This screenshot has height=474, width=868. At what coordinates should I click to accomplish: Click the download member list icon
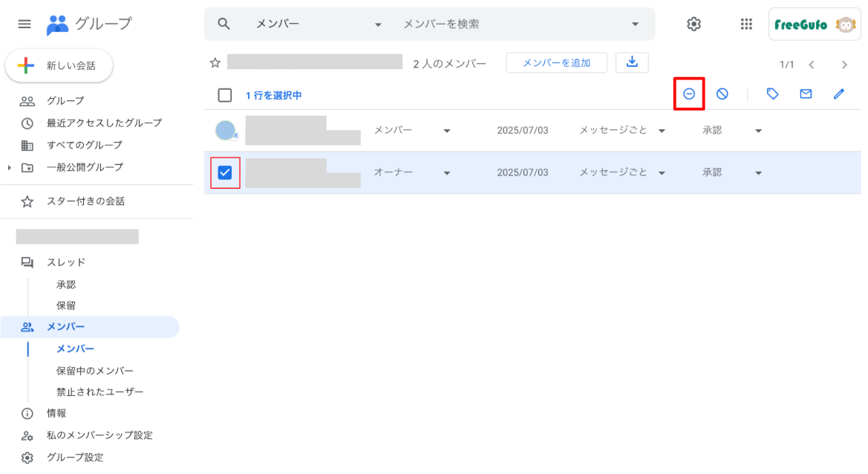coord(632,62)
